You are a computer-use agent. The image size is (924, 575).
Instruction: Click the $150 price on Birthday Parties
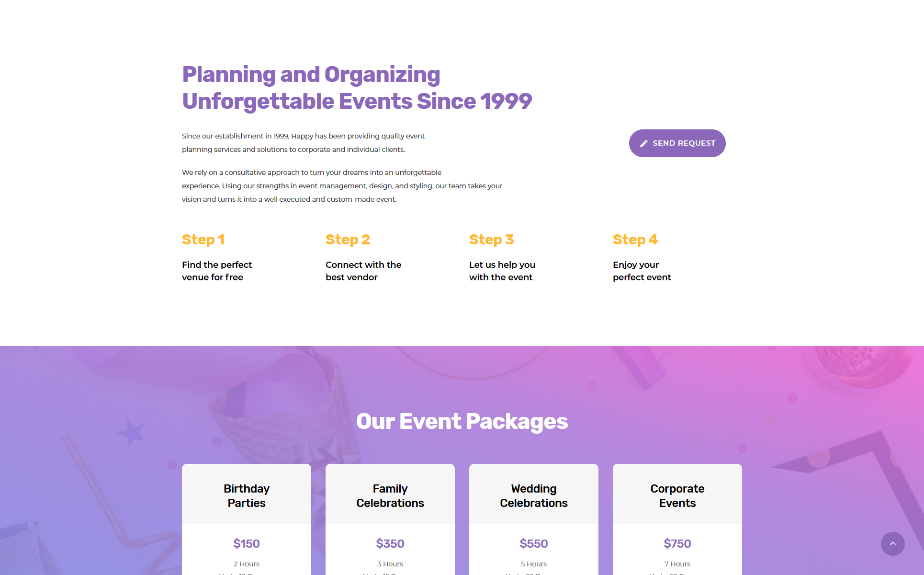247,543
